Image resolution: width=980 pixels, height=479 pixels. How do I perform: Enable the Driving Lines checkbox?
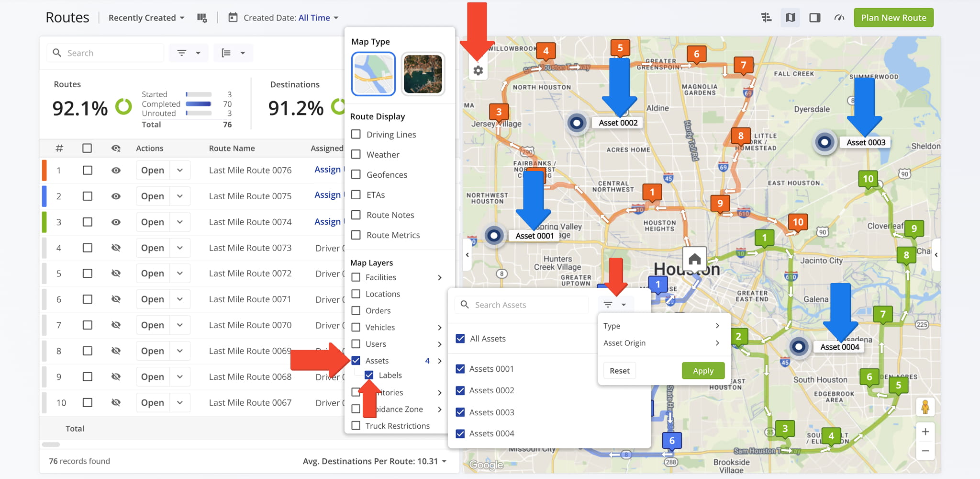(x=356, y=134)
